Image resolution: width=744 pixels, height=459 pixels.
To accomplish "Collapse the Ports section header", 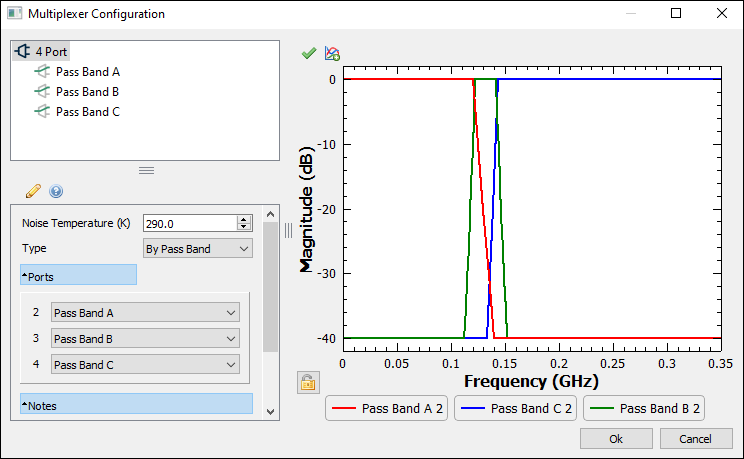I will [78, 275].
